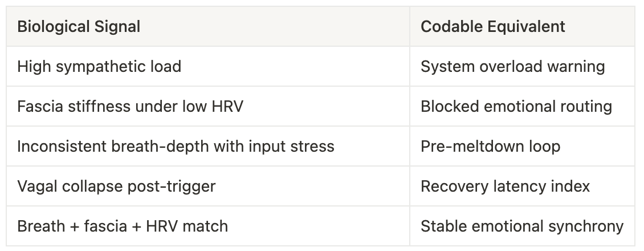
Task: Click the word Biological in the header
Action: 54,27
